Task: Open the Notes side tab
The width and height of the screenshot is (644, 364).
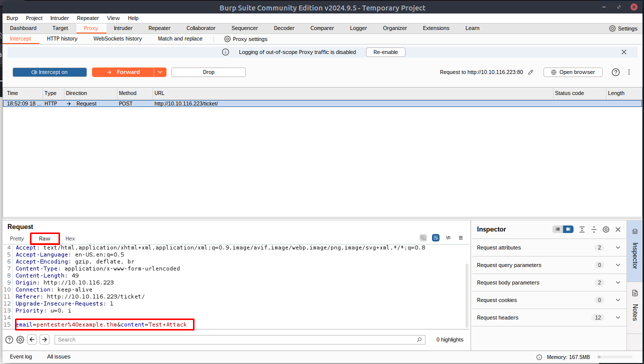Action: 635,306
